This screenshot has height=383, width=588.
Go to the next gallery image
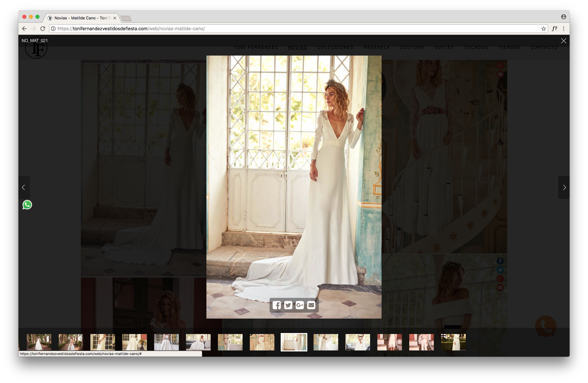(x=564, y=187)
